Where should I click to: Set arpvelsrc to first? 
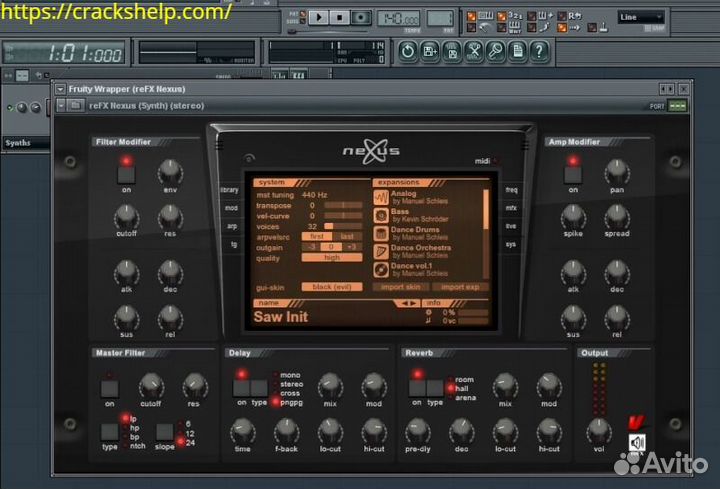pyautogui.click(x=316, y=236)
